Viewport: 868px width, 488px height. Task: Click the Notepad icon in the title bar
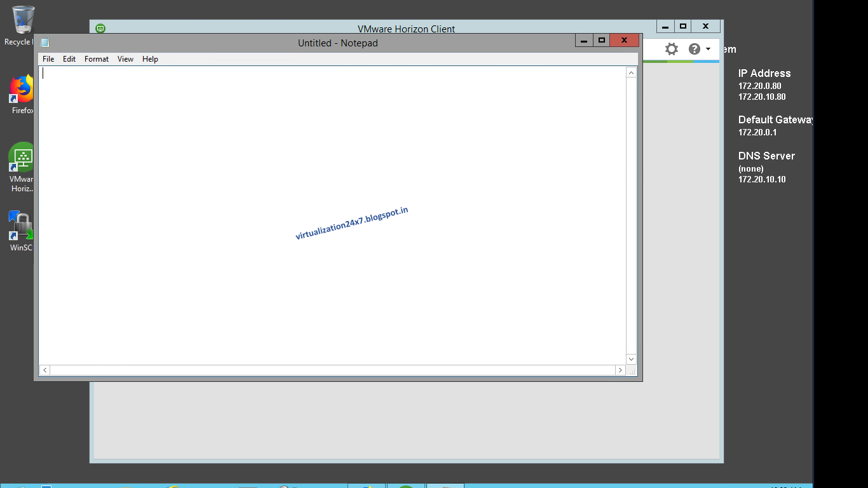pos(44,43)
